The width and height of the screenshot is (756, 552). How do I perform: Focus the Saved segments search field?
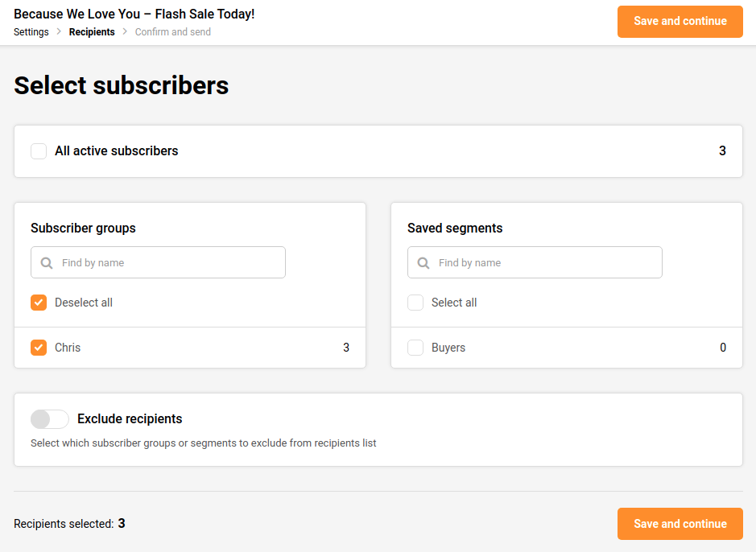(x=546, y=263)
